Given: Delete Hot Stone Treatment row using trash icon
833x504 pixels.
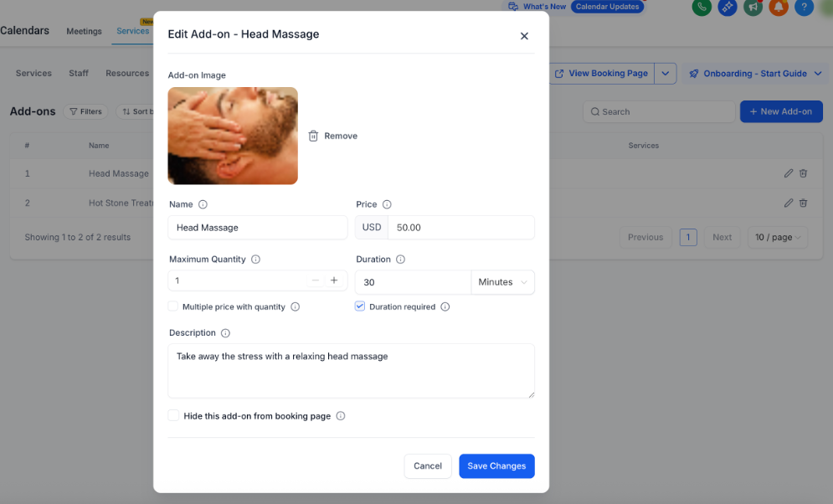Looking at the screenshot, I should click(x=804, y=203).
